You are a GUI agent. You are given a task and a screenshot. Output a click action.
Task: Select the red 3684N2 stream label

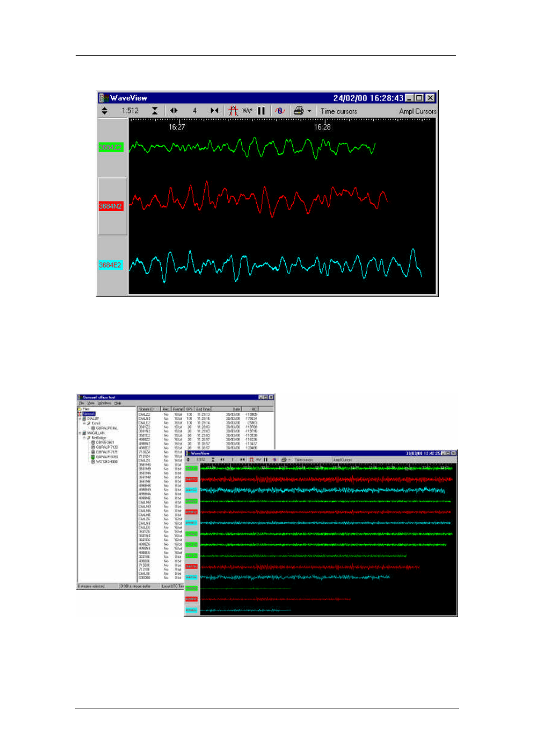tap(110, 206)
